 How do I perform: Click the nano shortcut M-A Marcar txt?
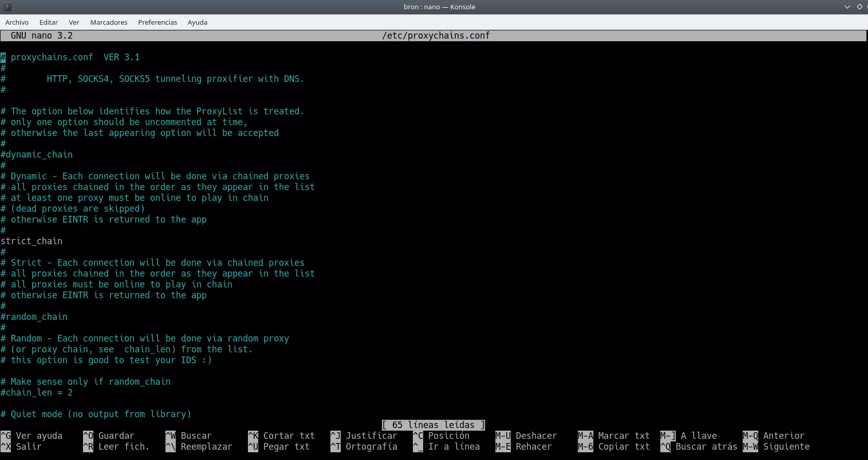pyautogui.click(x=614, y=436)
